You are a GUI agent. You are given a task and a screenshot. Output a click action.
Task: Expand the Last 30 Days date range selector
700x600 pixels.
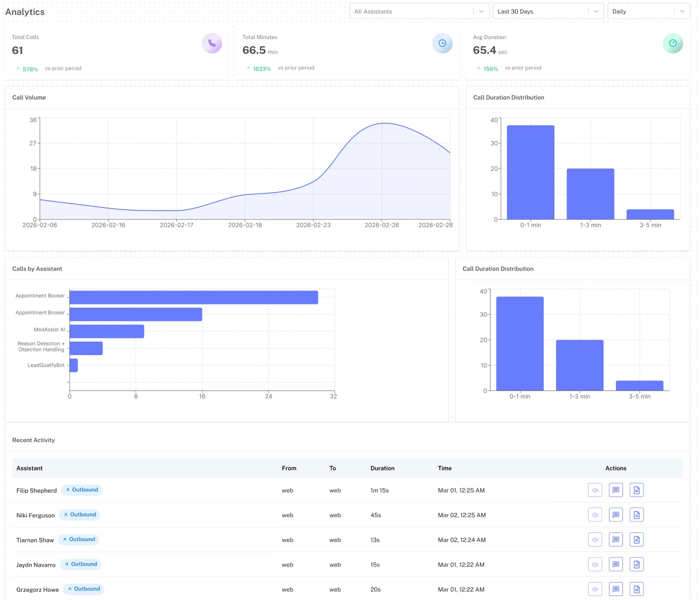[x=548, y=11]
